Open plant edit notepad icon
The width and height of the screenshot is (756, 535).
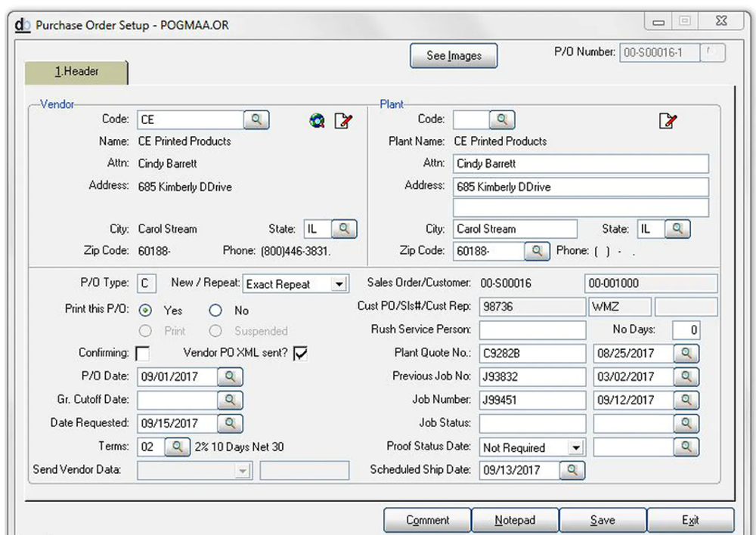(668, 120)
